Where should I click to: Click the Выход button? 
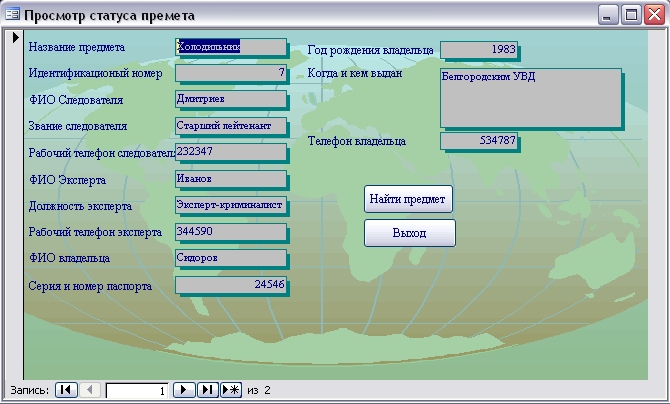pos(410,233)
